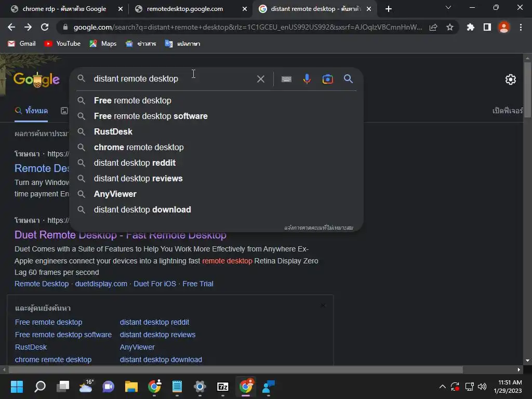Open the 'Remote Desktop' sitelink

pos(42,284)
